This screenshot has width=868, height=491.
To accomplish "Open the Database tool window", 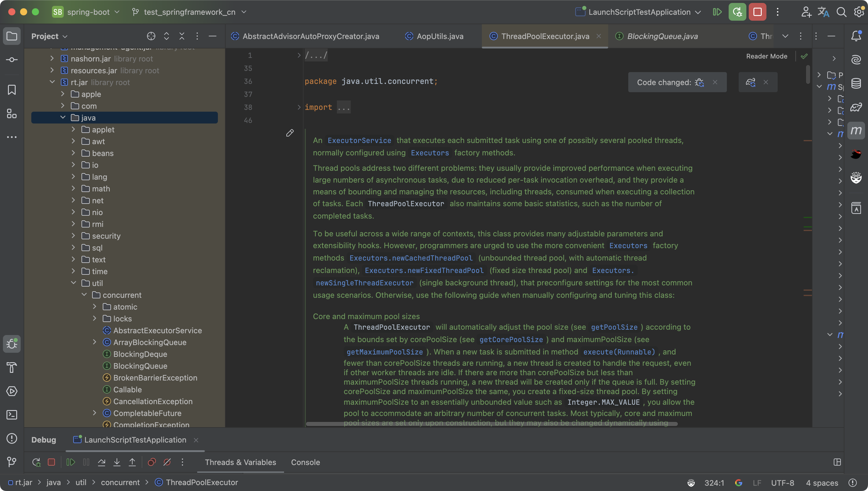I will point(856,83).
